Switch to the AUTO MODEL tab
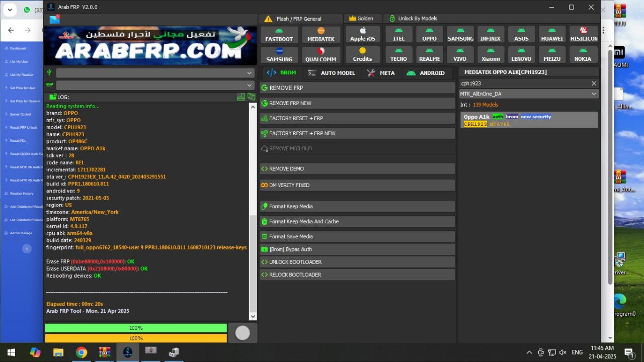Screen dimensions: 644x362 332,73
